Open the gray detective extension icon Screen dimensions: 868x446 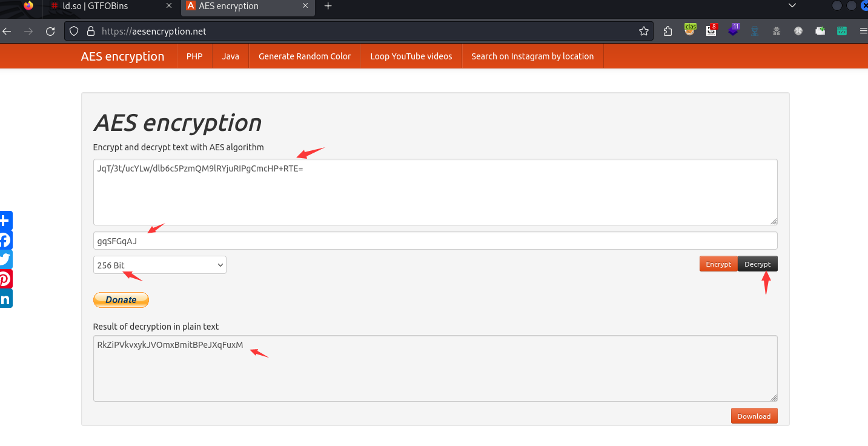777,32
